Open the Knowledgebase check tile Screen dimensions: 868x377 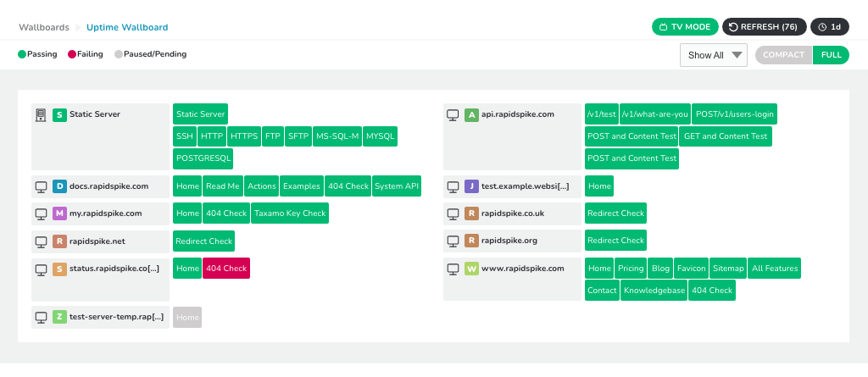(654, 291)
